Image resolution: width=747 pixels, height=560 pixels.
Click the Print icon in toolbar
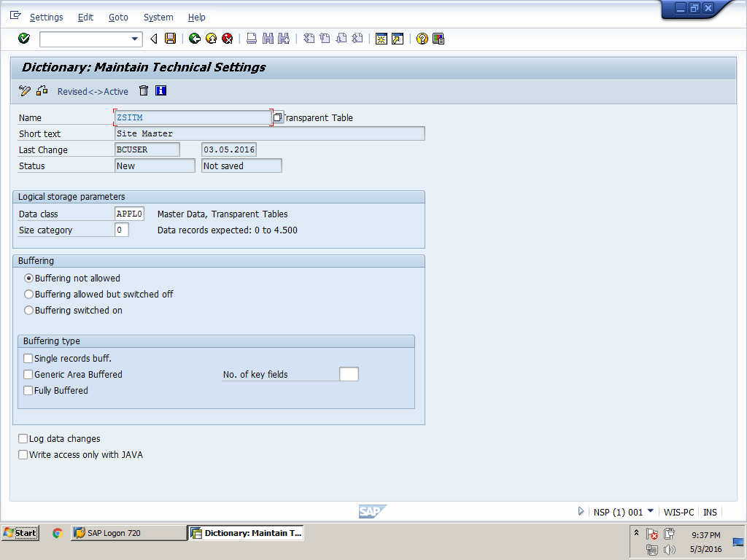coord(251,39)
